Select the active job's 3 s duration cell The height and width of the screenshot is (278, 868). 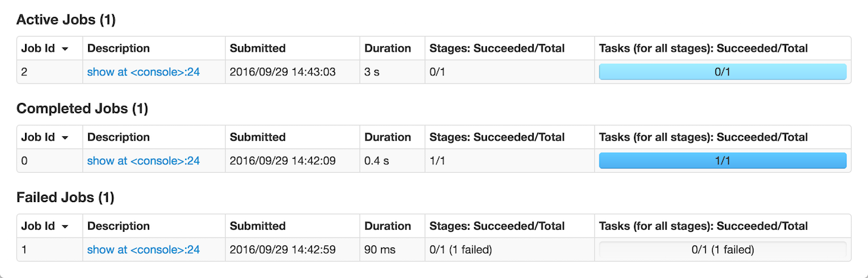(x=372, y=72)
